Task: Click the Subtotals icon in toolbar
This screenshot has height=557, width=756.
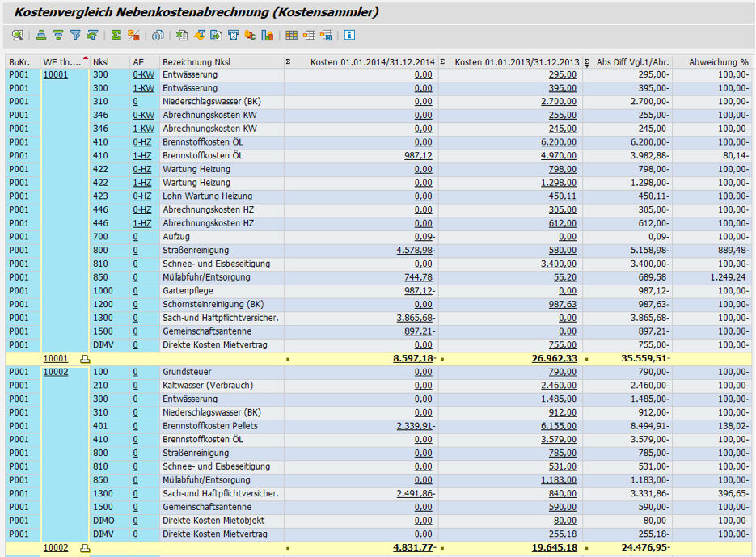Action: pyautogui.click(x=133, y=36)
